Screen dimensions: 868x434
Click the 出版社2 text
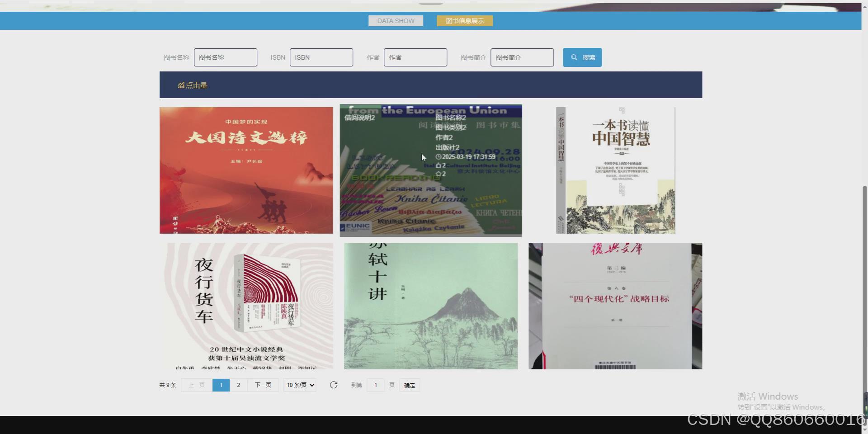click(448, 147)
